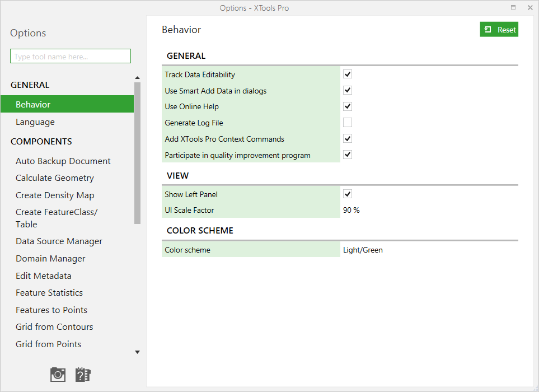Select Calculate Geometry component
The image size is (539, 392).
tap(55, 178)
